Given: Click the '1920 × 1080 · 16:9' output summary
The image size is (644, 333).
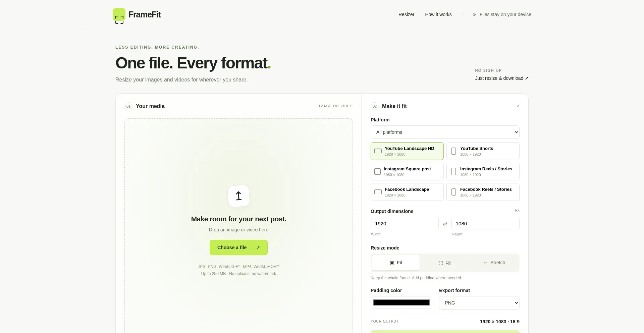Looking at the screenshot, I should pyautogui.click(x=499, y=322).
